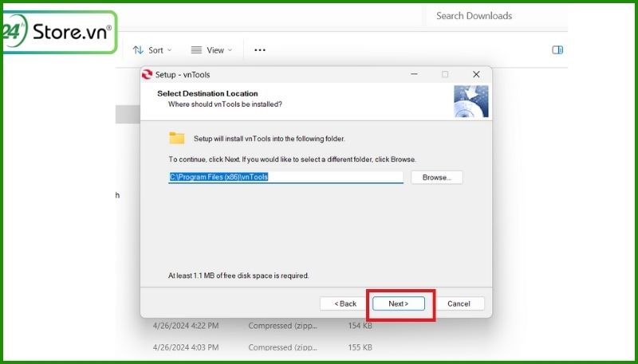Click the yellow folder icon in setup
Image resolution: width=638 pixels, height=364 pixels.
176,138
